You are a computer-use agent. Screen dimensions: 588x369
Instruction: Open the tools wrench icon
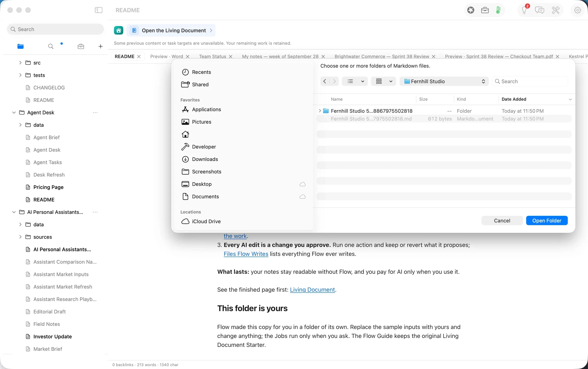click(x=555, y=10)
